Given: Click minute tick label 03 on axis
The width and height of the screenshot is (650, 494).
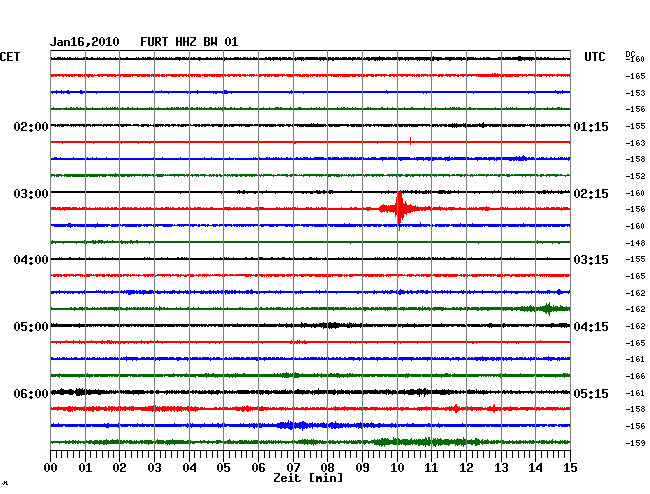Looking at the screenshot, I should [154, 467].
